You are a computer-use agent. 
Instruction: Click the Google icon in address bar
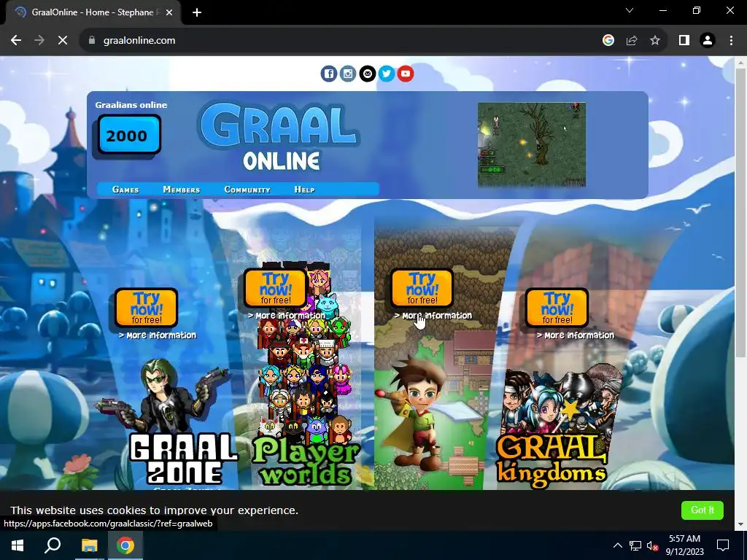tap(608, 41)
